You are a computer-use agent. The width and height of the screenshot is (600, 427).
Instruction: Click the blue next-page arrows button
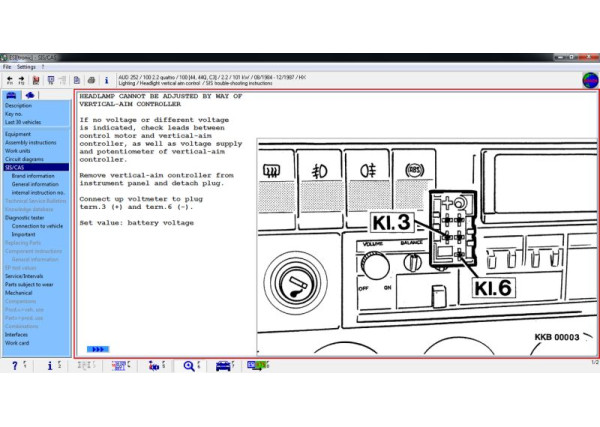(x=98, y=349)
